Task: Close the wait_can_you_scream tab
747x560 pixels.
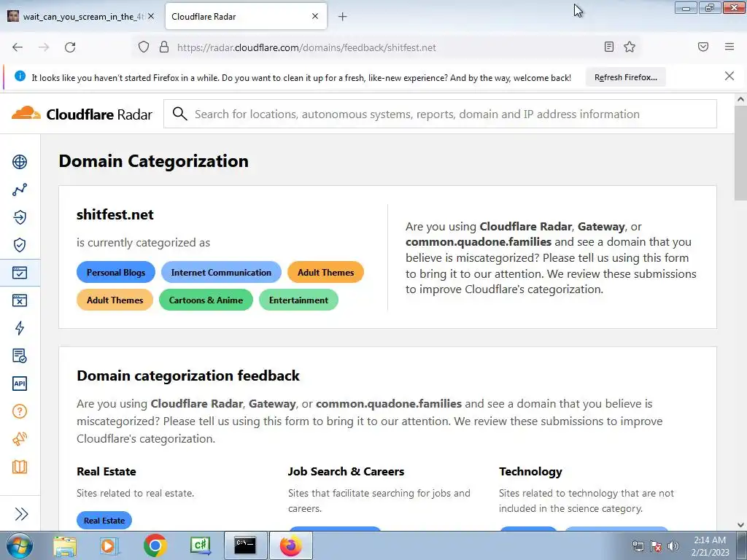Action: pyautogui.click(x=151, y=16)
